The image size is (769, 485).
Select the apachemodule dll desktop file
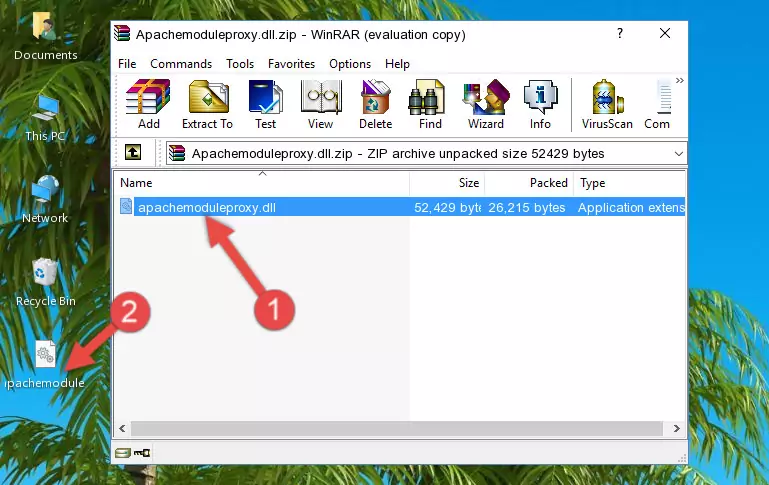coord(45,365)
